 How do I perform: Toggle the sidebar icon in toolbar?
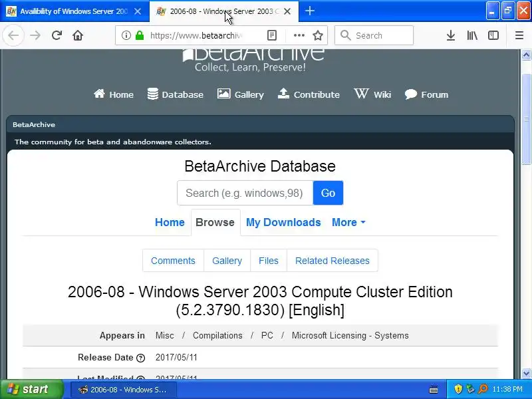(x=493, y=35)
